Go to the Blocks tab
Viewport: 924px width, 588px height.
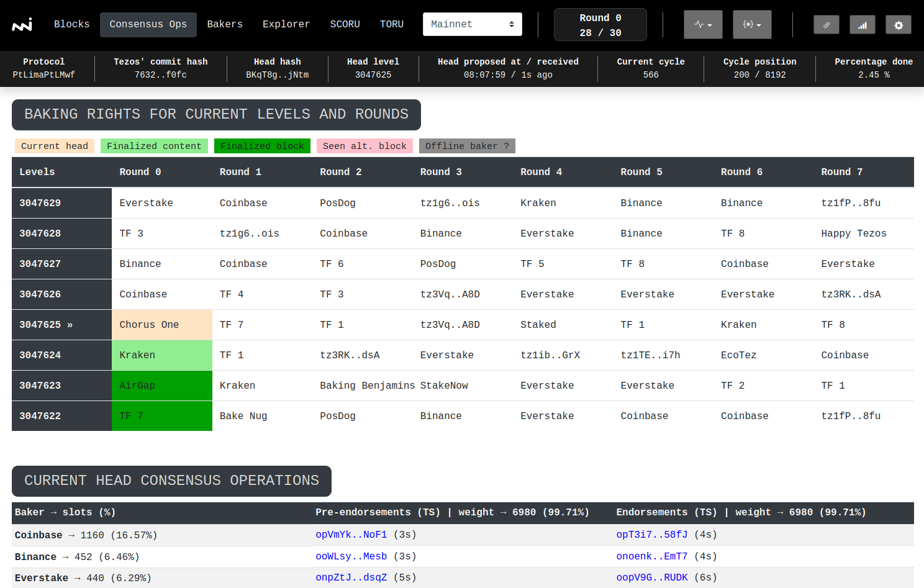(x=71, y=24)
